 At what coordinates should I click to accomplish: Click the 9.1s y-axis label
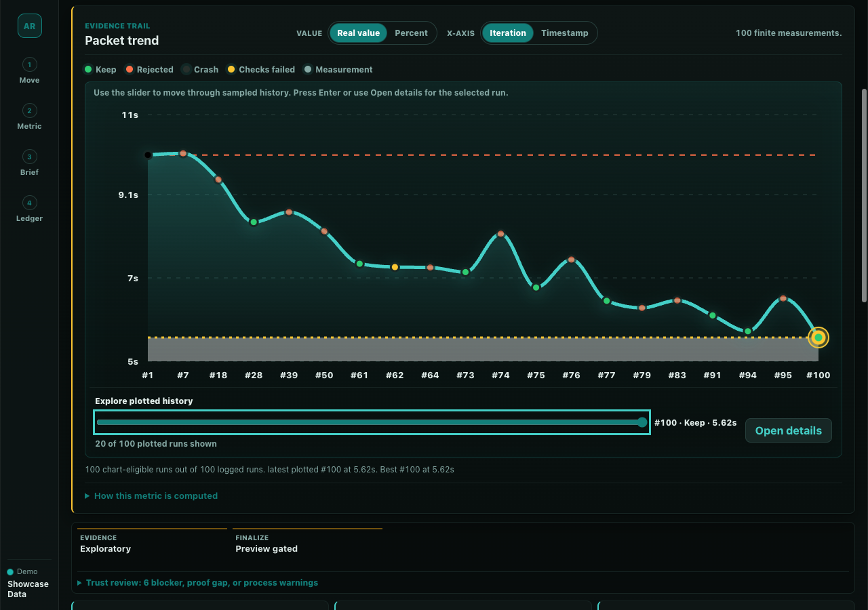tap(128, 195)
